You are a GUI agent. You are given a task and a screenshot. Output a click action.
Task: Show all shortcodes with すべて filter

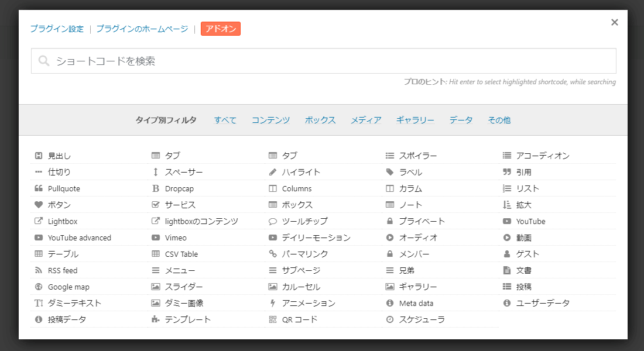coord(225,120)
